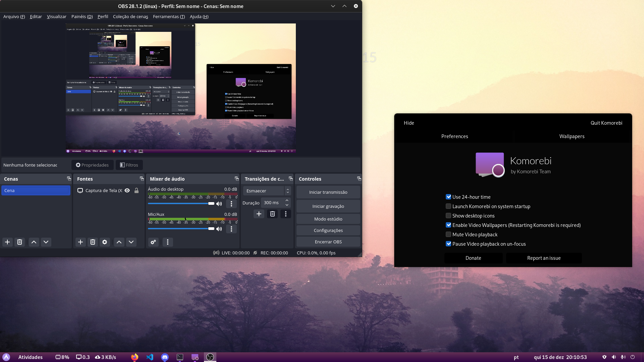Enable Mute Video playback checkbox

tap(448, 234)
